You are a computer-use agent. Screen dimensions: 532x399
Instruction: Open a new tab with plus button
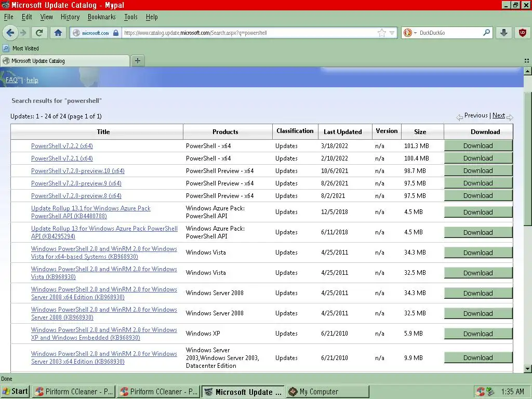click(137, 61)
